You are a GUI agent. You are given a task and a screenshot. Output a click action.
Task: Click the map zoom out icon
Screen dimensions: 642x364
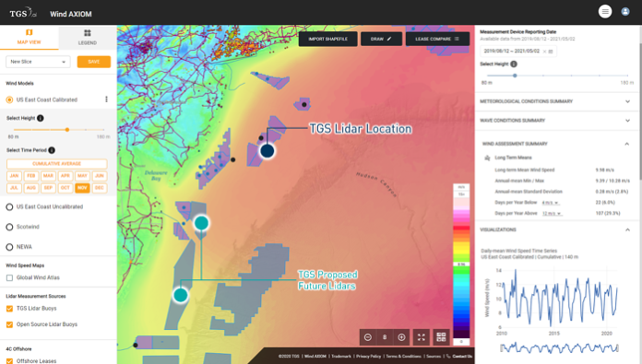point(368,337)
